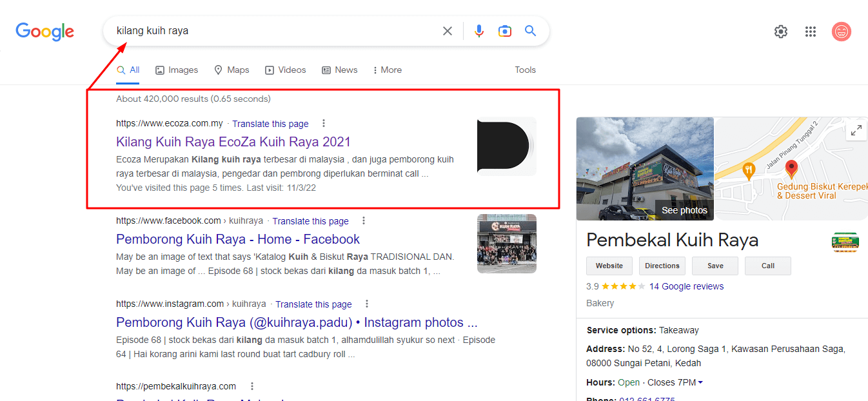Open three-dot menu for facebook.com result

[364, 220]
